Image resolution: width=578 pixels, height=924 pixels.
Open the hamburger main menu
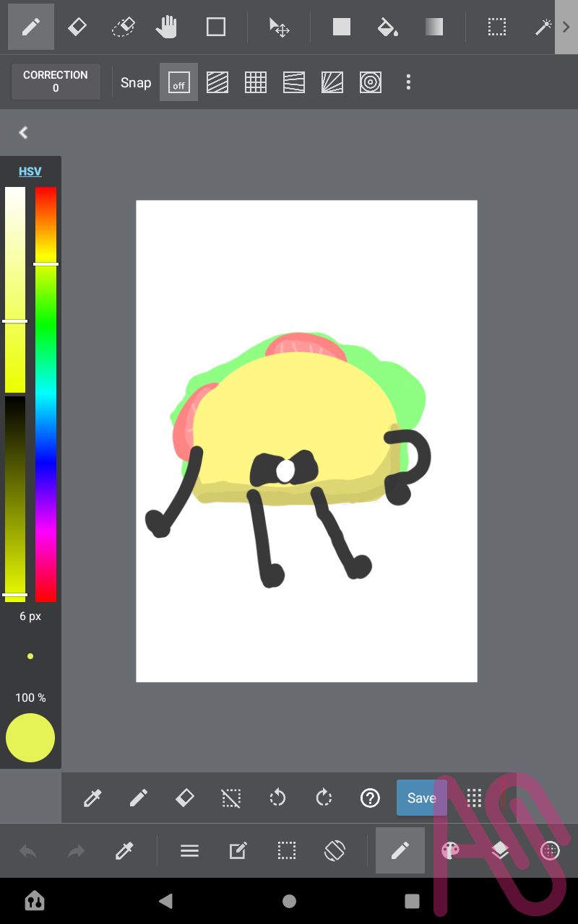(189, 852)
